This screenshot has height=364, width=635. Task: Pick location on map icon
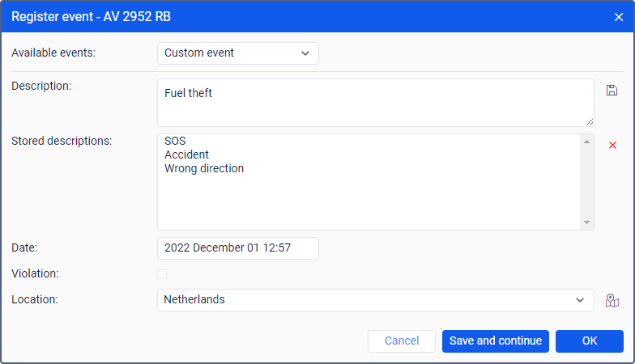612,301
